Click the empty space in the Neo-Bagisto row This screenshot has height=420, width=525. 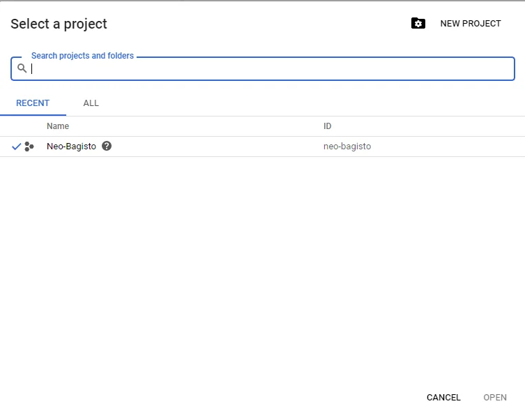pos(216,147)
